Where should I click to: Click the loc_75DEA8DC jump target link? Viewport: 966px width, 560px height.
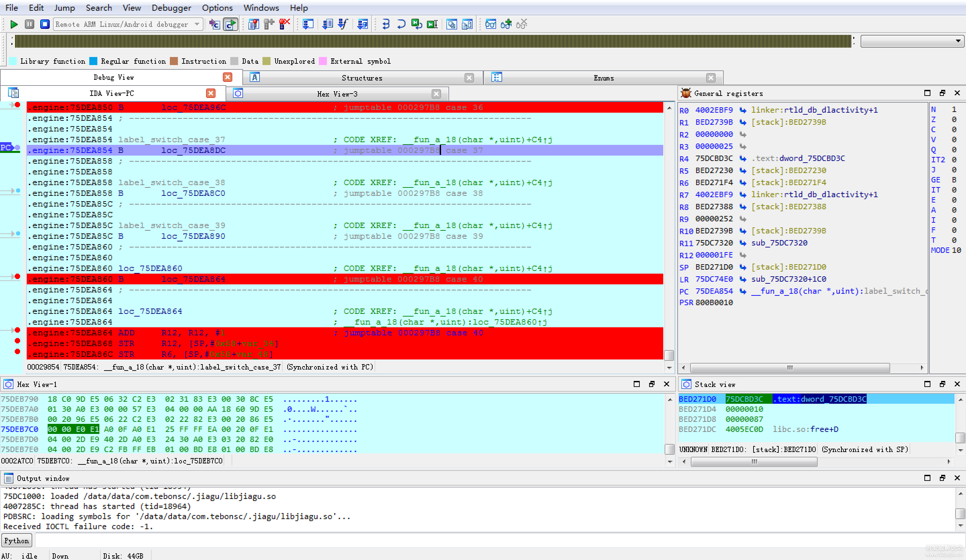193,150
